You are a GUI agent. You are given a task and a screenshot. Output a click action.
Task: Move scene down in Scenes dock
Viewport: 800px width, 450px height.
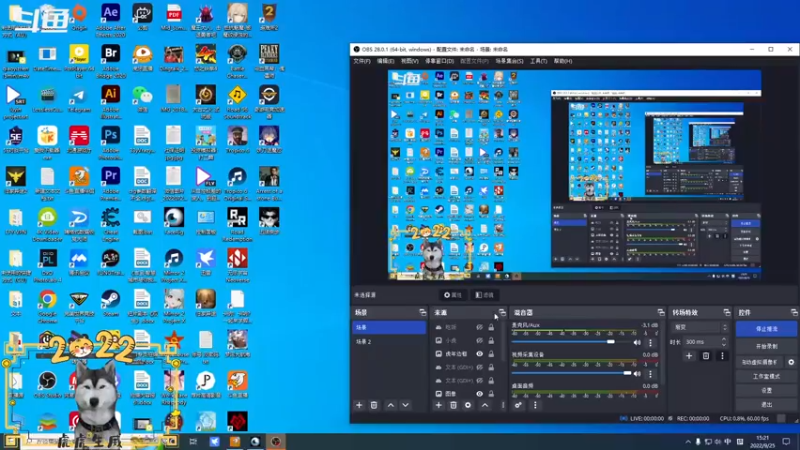[406, 405]
